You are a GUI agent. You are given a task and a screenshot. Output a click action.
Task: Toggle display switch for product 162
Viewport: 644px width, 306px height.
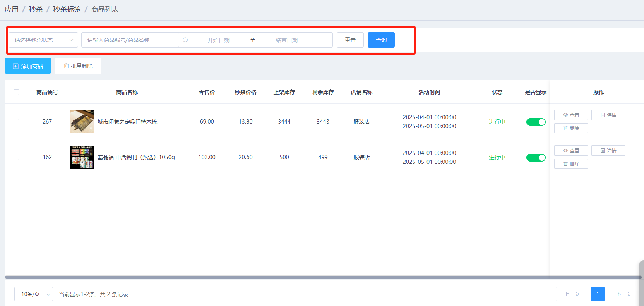(x=536, y=158)
